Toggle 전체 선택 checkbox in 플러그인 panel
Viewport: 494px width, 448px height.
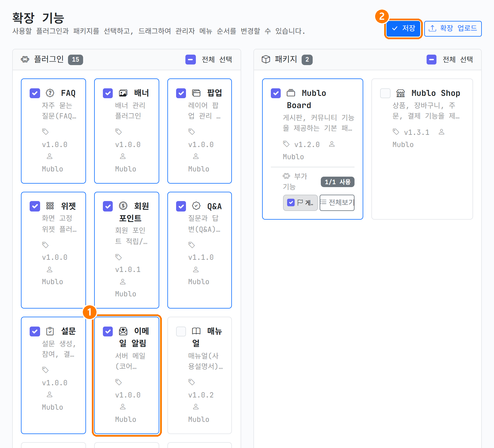191,60
